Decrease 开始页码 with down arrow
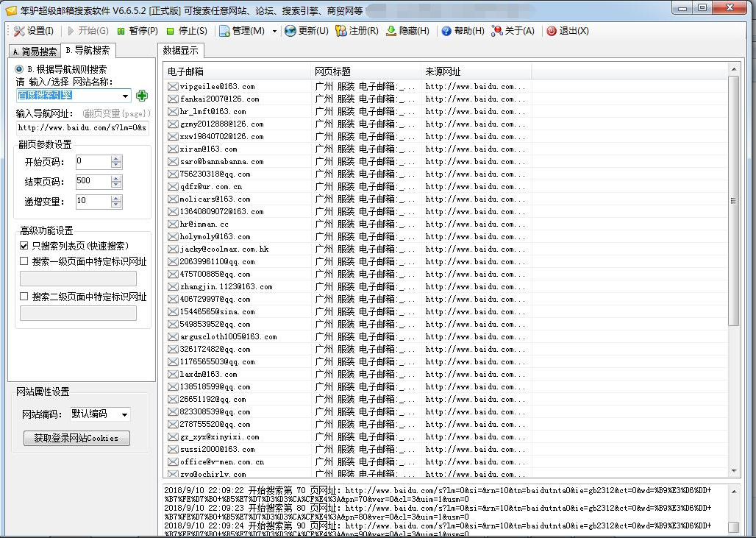Image resolution: width=756 pixels, height=538 pixels. point(116,165)
